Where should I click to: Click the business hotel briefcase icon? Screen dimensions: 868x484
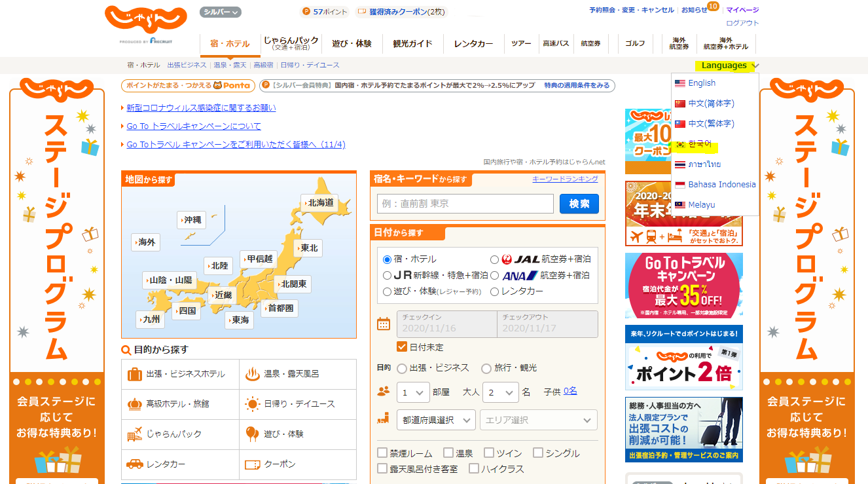tap(135, 374)
